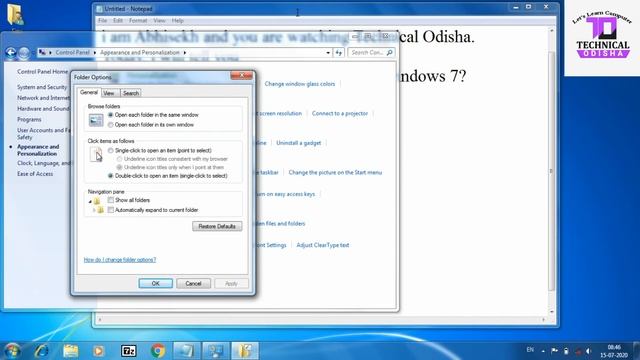640x360 pixels.
Task: Open Notepad Help menu
Action: (177, 20)
